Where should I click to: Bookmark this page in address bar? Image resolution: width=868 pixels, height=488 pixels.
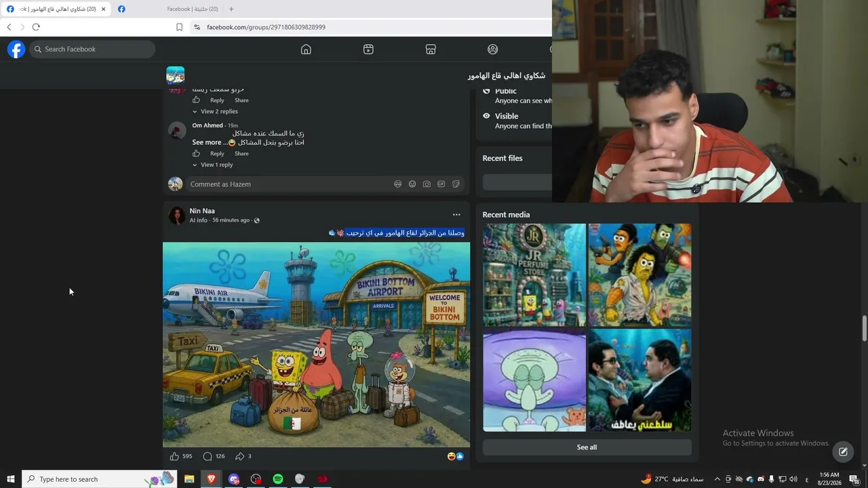(179, 27)
